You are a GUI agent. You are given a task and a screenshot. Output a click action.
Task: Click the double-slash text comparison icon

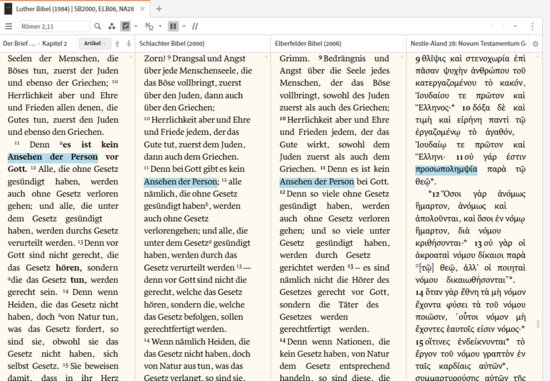tap(195, 26)
